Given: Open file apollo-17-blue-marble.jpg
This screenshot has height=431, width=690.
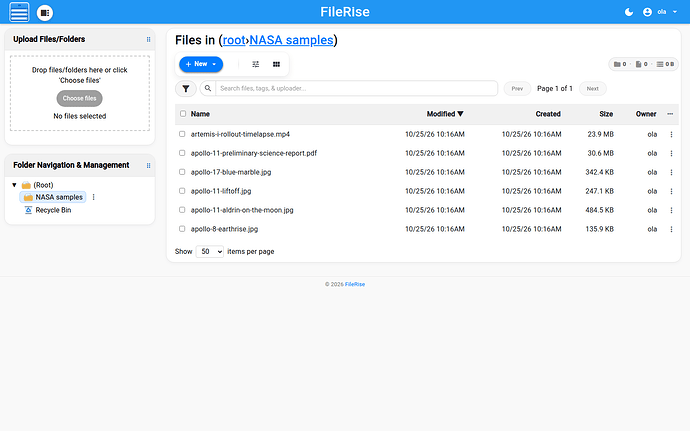Looking at the screenshot, I should coord(231,172).
